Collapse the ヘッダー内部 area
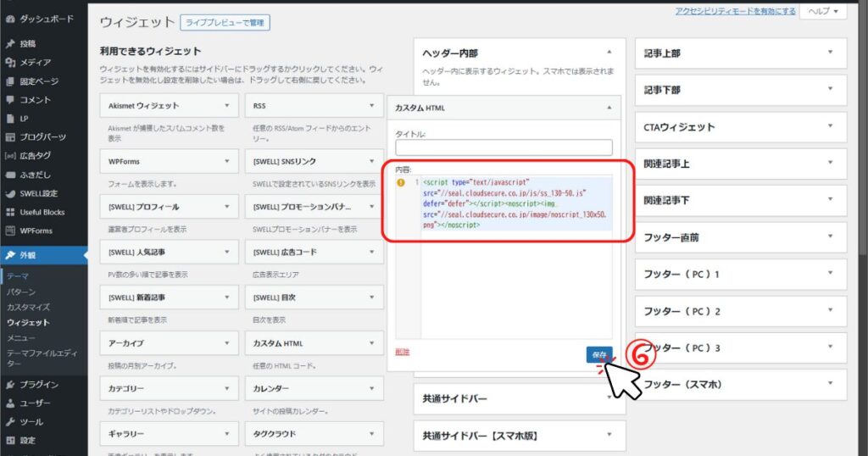Image resolution: width=868 pixels, height=456 pixels. [609, 53]
